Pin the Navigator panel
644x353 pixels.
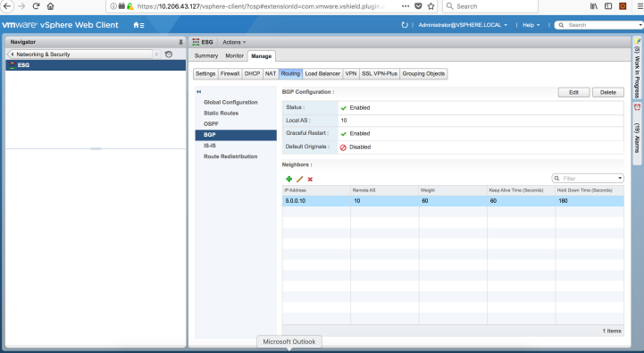[180, 42]
